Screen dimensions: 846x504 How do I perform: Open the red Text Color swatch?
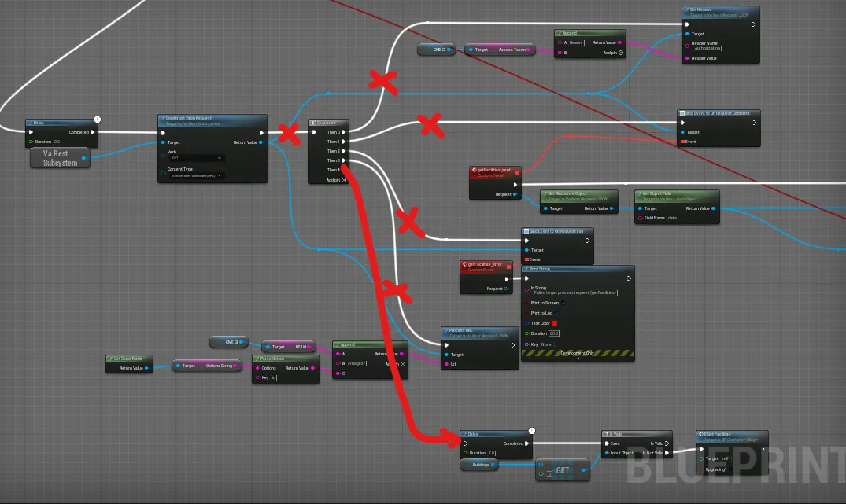point(554,323)
